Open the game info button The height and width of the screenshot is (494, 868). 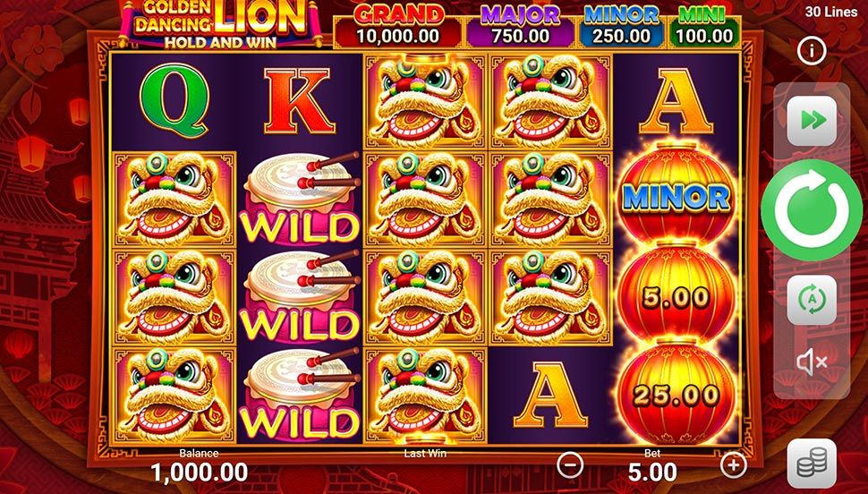811,51
